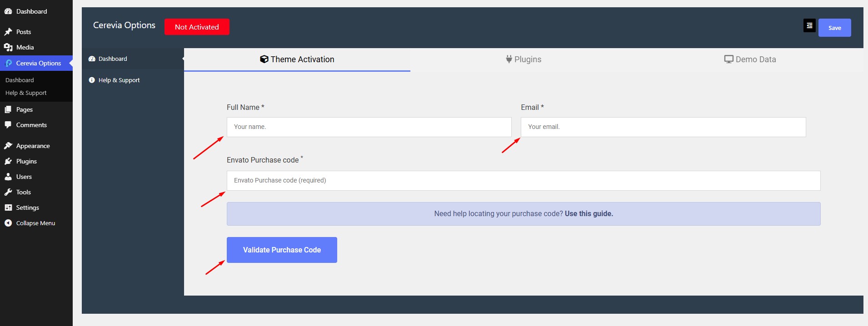Click the Plugins tab plug icon
Viewport: 868px width, 326px height.
[x=509, y=59]
